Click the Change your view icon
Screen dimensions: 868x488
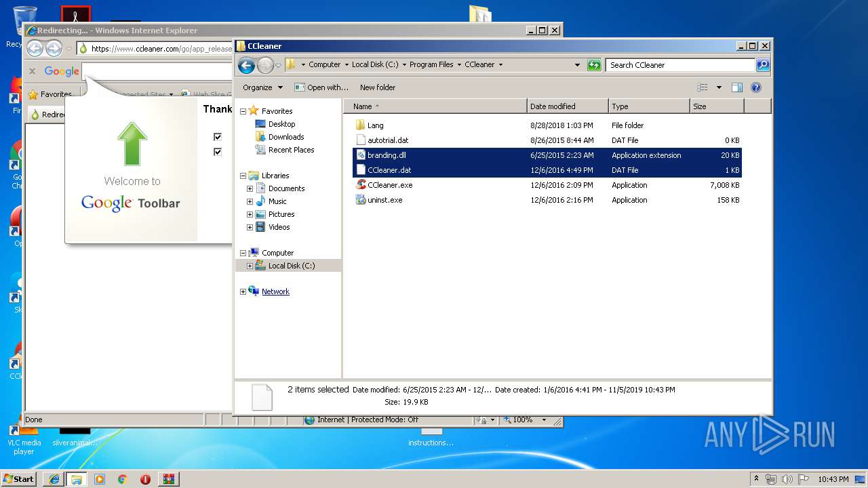point(703,87)
